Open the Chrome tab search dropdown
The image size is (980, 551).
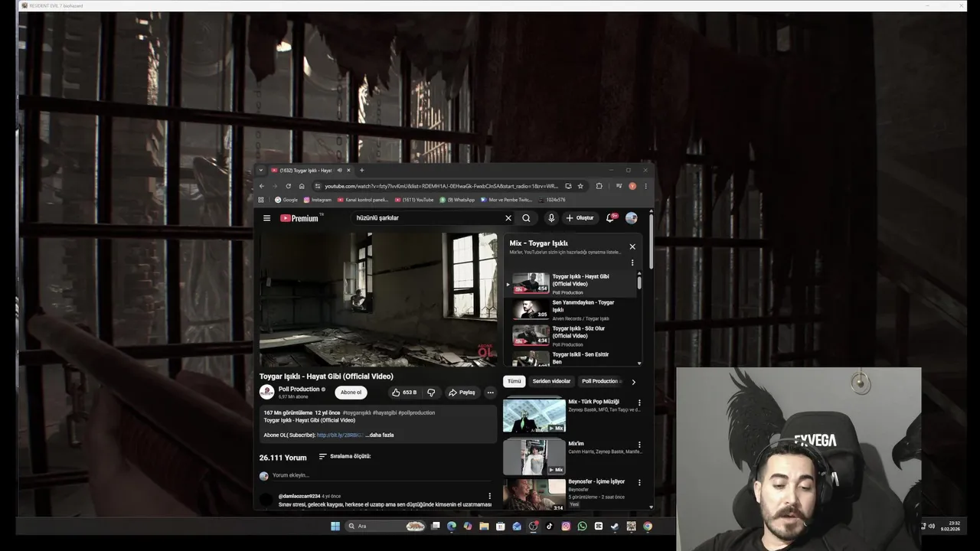pyautogui.click(x=261, y=170)
